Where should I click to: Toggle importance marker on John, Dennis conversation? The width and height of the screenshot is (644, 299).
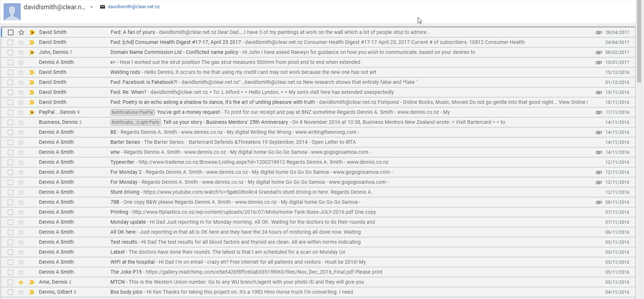32,52
